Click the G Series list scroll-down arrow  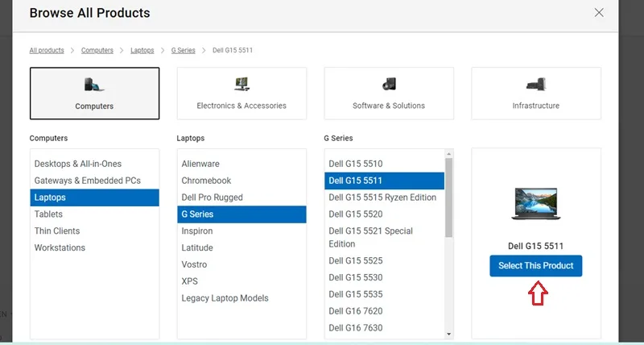point(449,335)
